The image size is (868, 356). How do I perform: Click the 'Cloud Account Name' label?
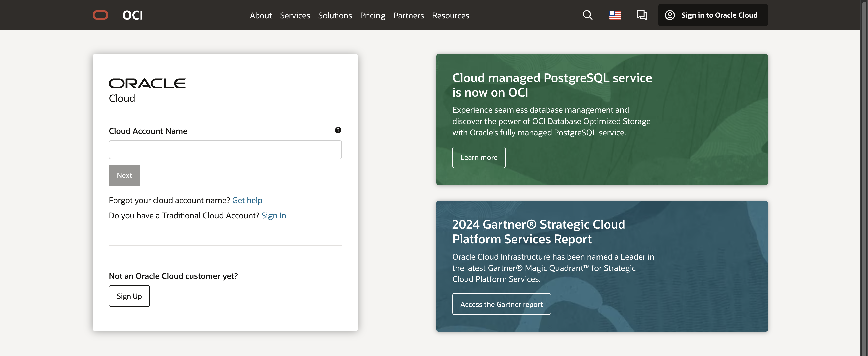pos(148,131)
